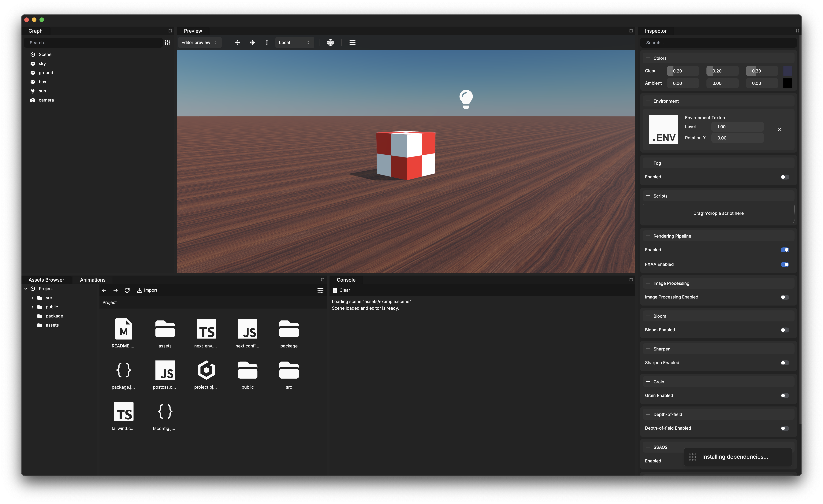Select the move (position) gizmo tool
The width and height of the screenshot is (823, 504).
pyautogui.click(x=237, y=43)
